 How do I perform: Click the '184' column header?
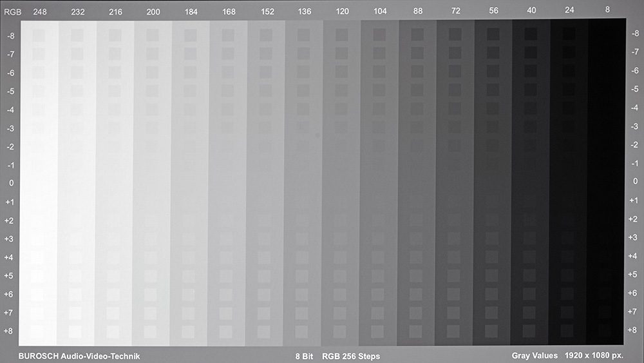pos(191,12)
